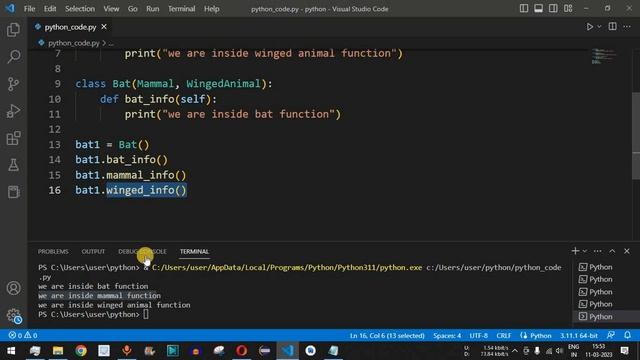The width and height of the screenshot is (640, 360).
Task: Open notifications bell in status bar
Action: pos(627,335)
